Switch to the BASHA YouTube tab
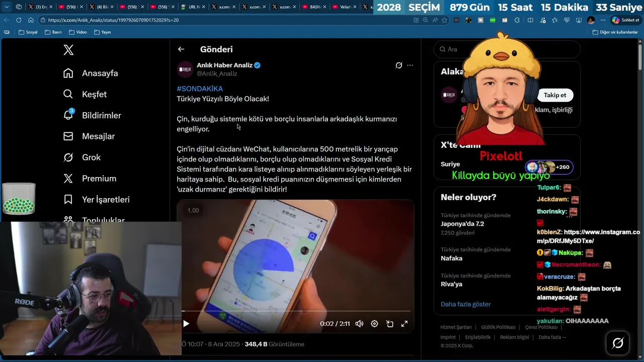Image resolution: width=644 pixels, height=362 pixels. 315,7
